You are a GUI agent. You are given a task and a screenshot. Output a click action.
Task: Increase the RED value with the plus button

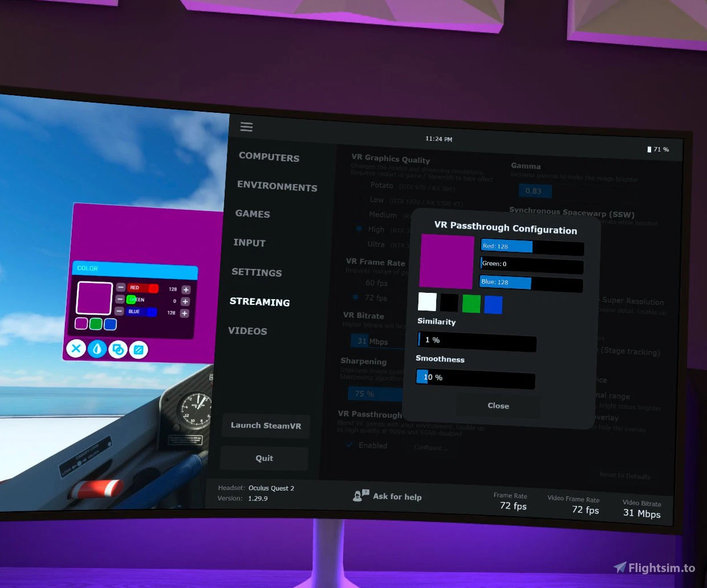point(185,288)
